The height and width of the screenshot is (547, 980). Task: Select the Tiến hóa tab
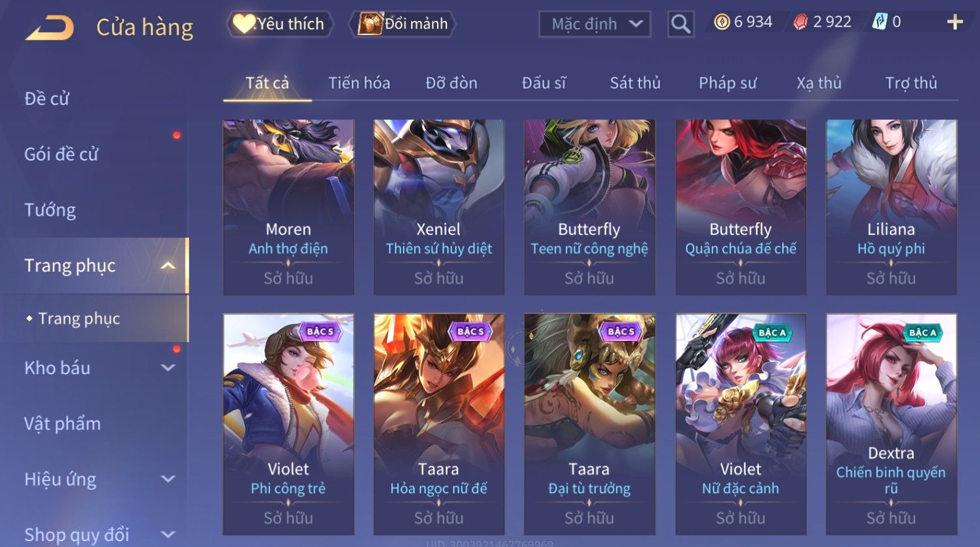(359, 83)
